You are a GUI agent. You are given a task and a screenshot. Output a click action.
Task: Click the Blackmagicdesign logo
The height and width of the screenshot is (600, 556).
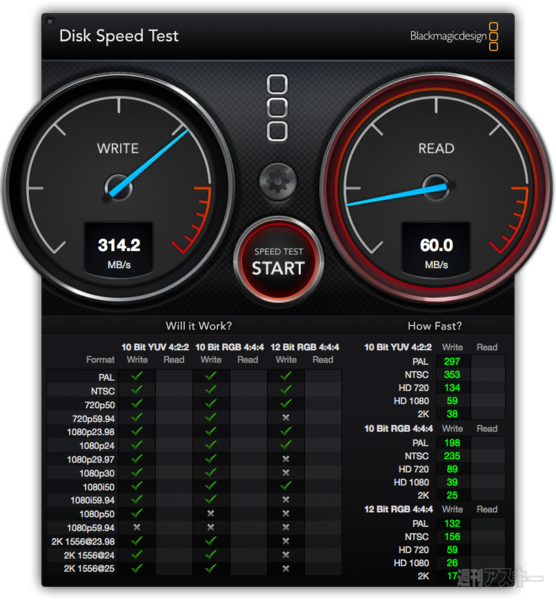click(x=454, y=36)
